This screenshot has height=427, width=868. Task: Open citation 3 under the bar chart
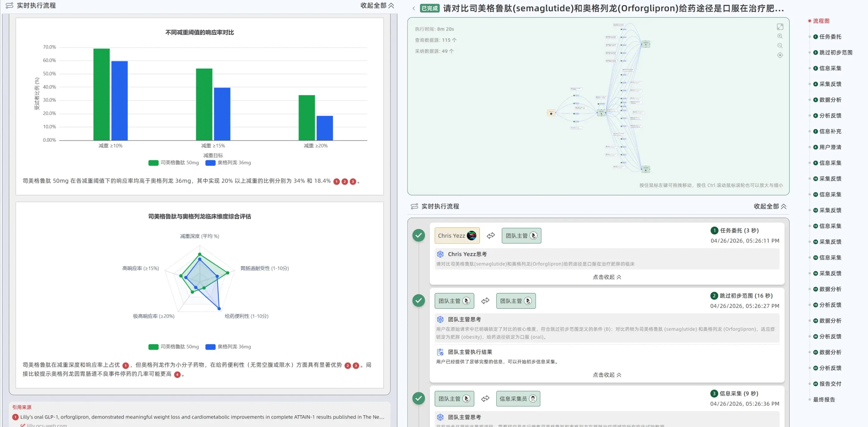[353, 182]
